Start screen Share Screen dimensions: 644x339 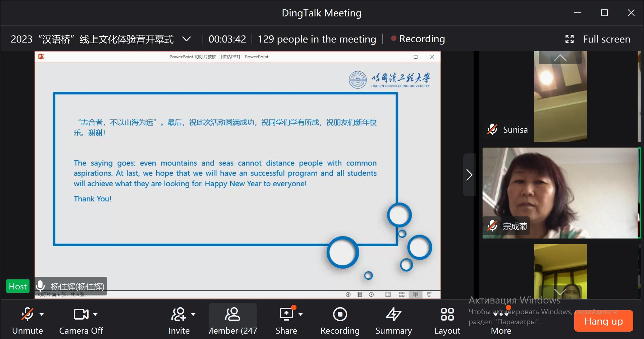286,320
